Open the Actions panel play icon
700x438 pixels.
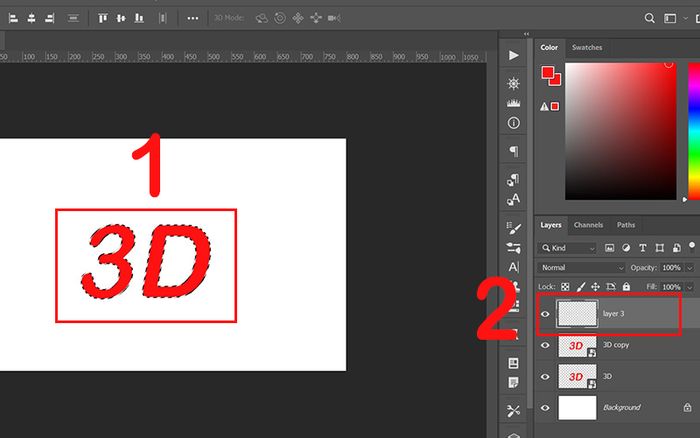tap(513, 55)
